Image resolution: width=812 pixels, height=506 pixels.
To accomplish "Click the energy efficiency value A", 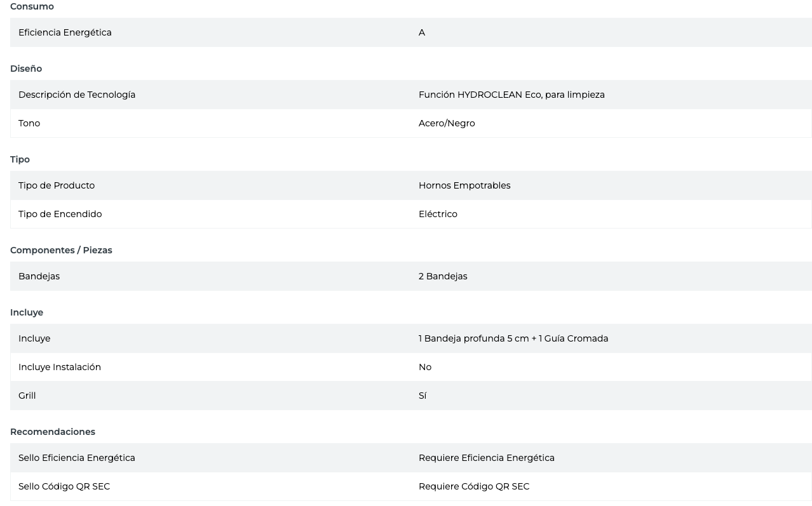I will (422, 32).
